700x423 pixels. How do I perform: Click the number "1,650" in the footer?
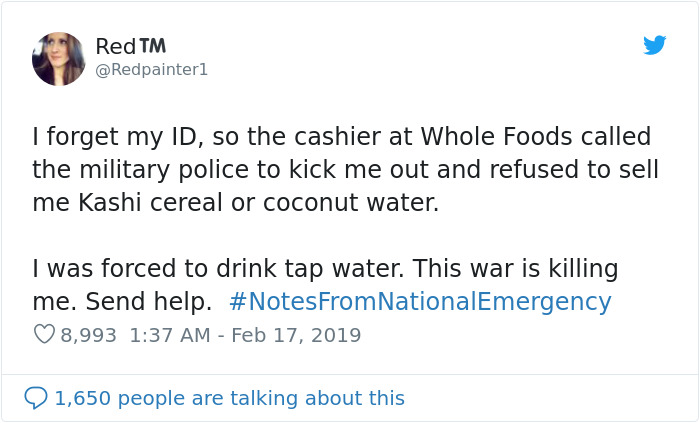coord(84,398)
